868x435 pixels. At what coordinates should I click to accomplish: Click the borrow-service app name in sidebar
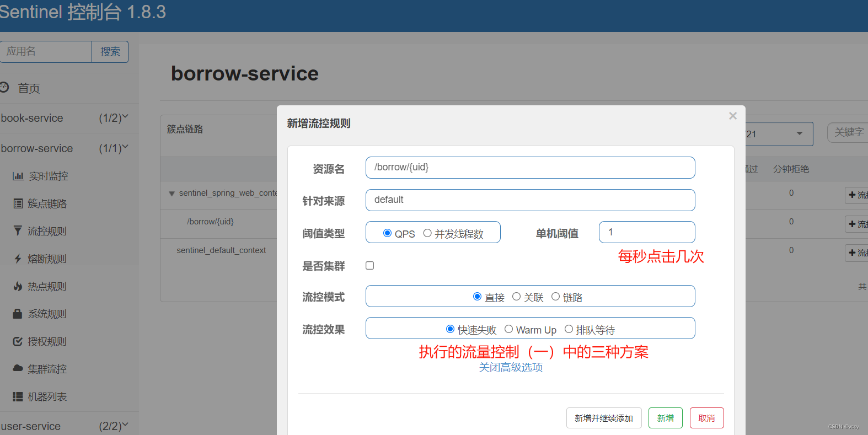(x=37, y=148)
